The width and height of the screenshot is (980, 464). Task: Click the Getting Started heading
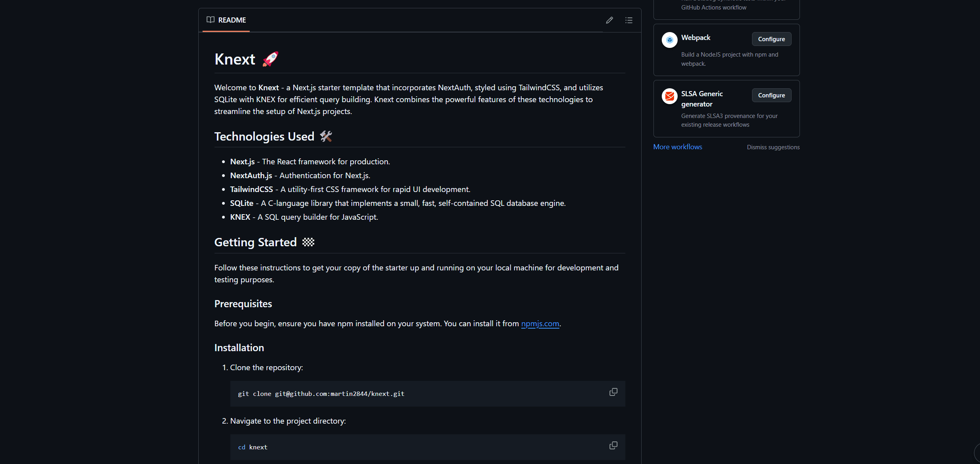255,242
